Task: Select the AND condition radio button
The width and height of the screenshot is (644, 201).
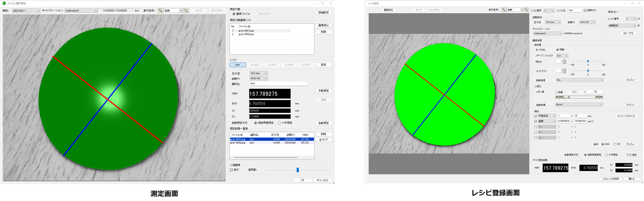Action: point(603,144)
